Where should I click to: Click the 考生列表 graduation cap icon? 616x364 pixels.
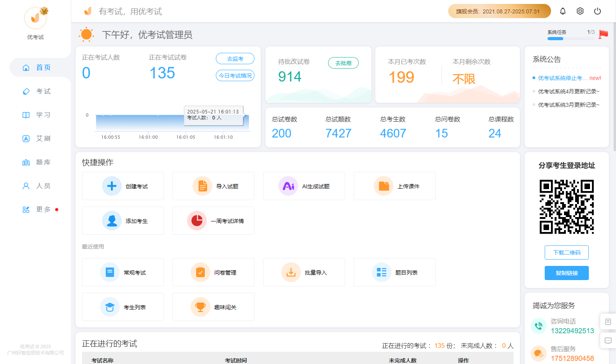pos(110,307)
